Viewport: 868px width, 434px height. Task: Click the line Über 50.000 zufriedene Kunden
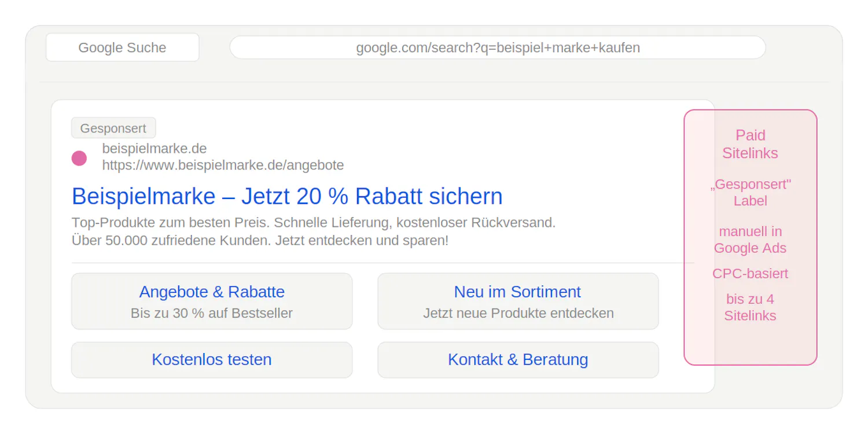pyautogui.click(x=260, y=240)
